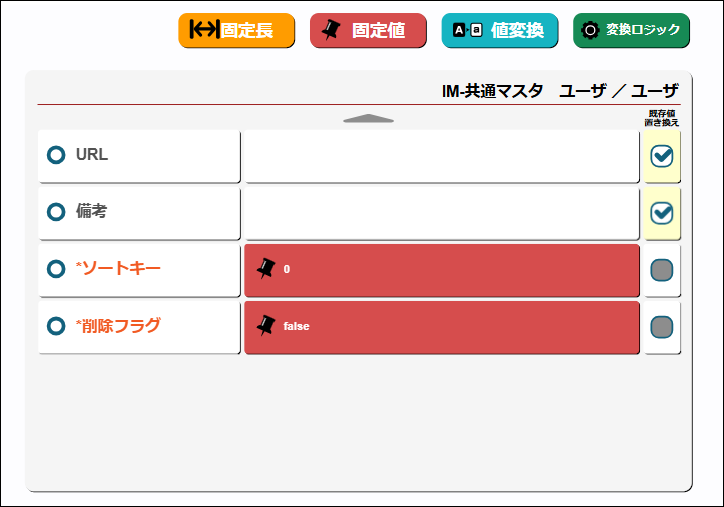Click the A-B icon on 値変換 button
Image resolution: width=724 pixels, height=507 pixels.
tap(467, 31)
